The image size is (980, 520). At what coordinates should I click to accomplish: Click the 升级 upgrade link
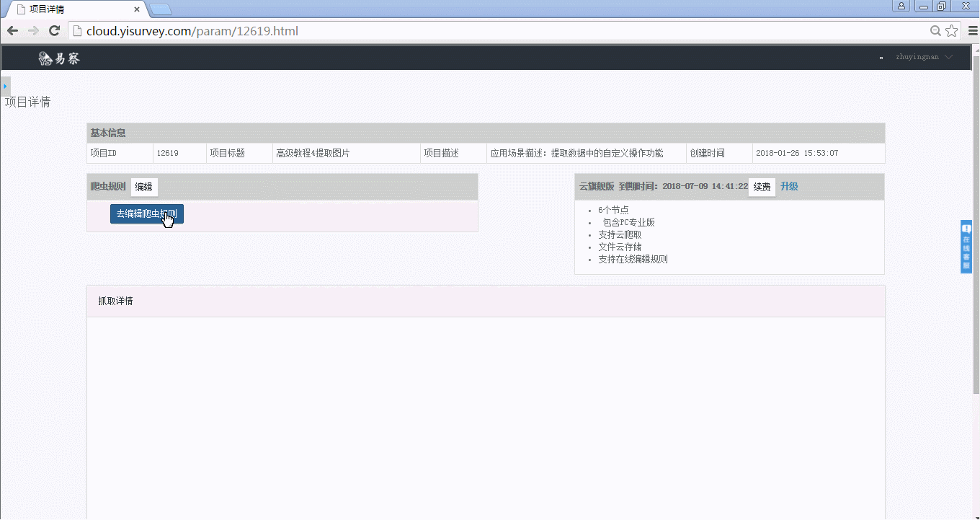click(x=789, y=187)
